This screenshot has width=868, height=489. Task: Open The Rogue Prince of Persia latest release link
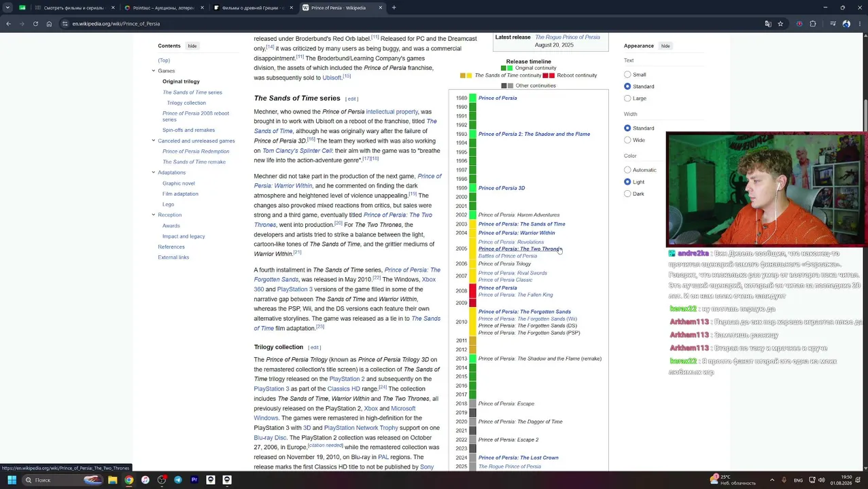click(568, 37)
